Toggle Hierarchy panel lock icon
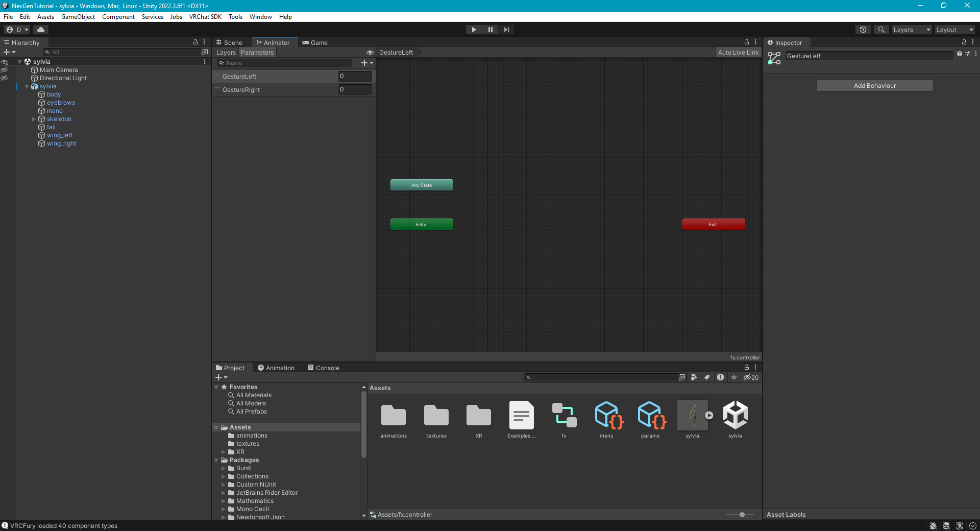The image size is (980, 531). (195, 42)
